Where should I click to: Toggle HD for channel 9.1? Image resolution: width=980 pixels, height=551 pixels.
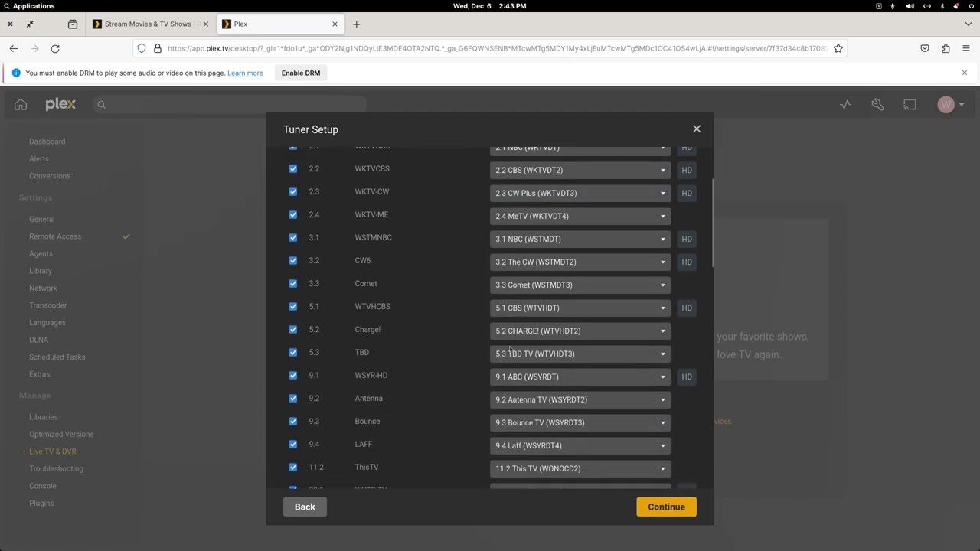687,377
